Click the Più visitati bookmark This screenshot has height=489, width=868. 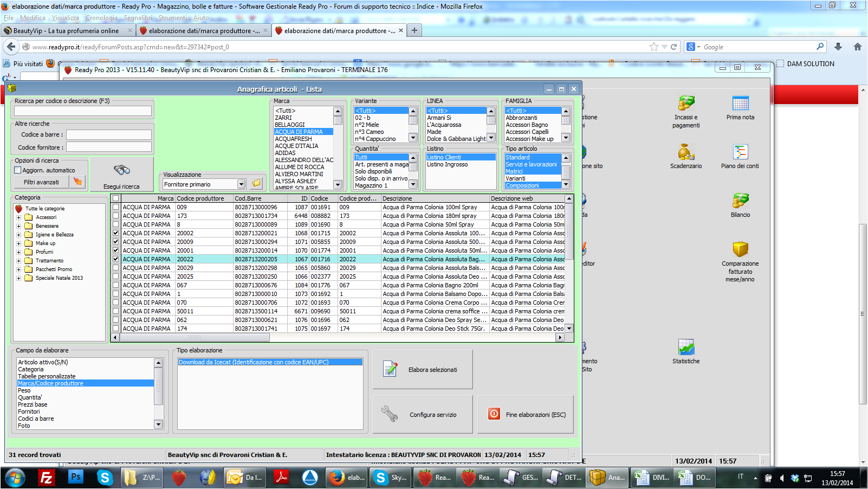tap(23, 63)
